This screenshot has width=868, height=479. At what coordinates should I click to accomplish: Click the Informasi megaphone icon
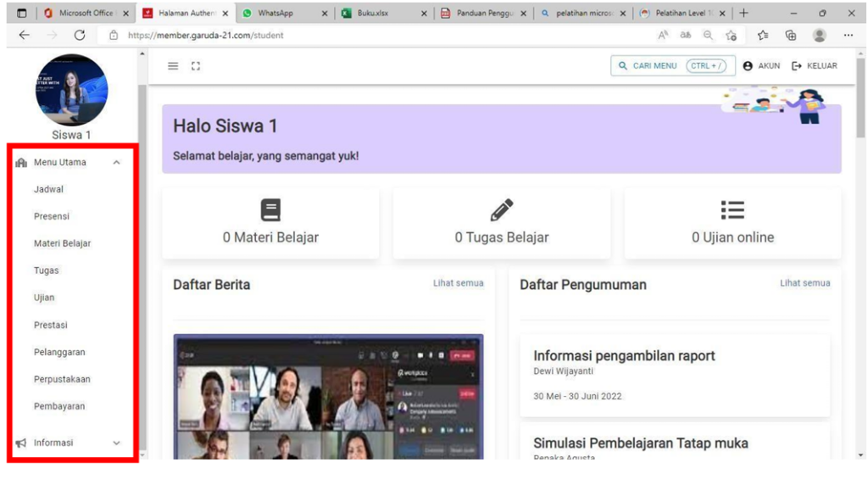click(21, 443)
